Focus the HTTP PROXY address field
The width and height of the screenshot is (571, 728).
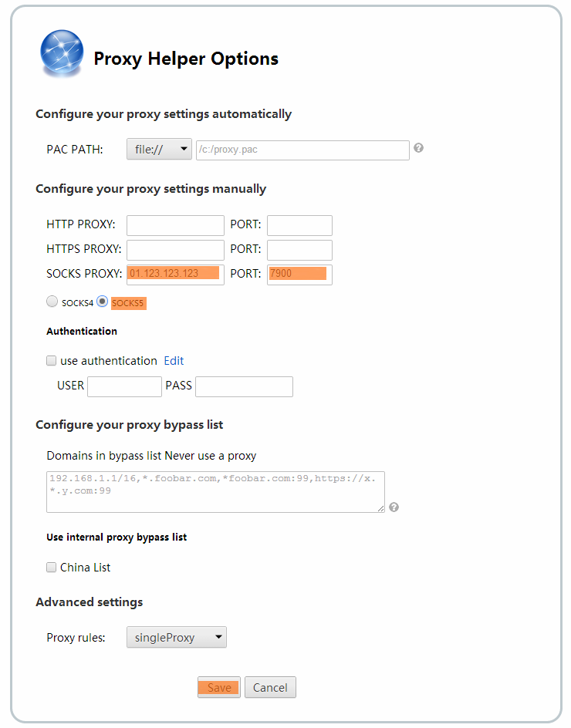pyautogui.click(x=175, y=225)
